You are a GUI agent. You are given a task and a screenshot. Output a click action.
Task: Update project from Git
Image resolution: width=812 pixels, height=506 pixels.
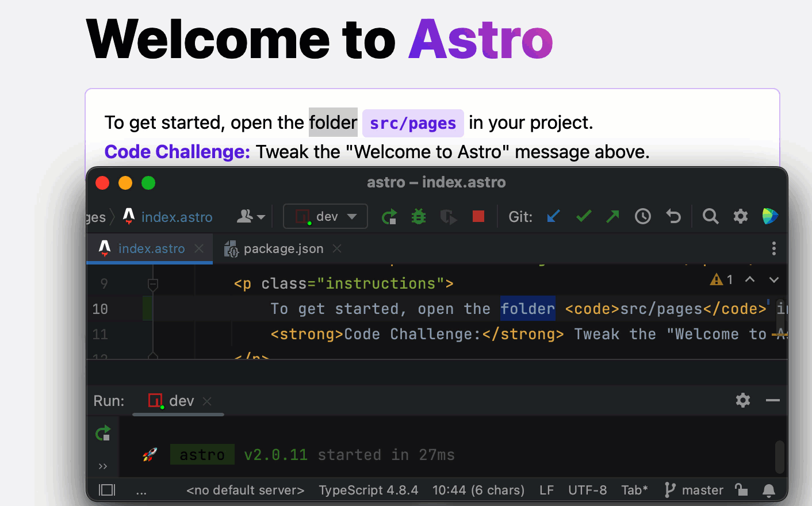tap(553, 216)
